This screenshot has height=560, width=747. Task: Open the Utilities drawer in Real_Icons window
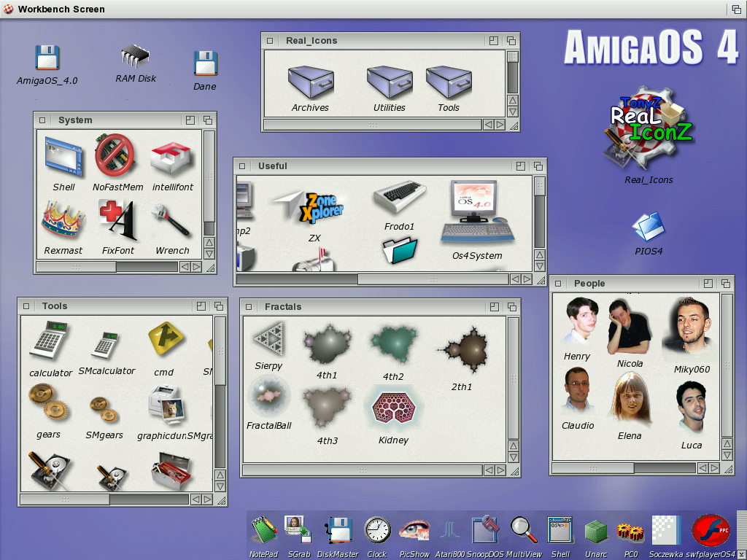pyautogui.click(x=390, y=82)
